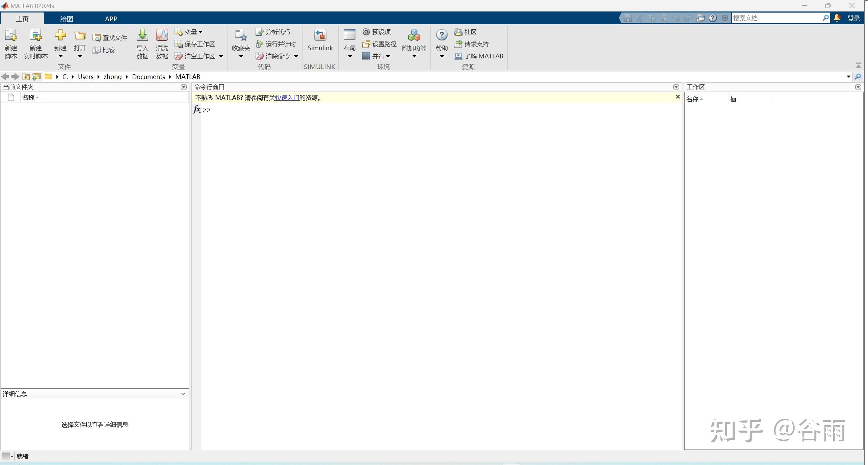
Task: Save the workspace with 保存工作区
Action: coord(194,44)
